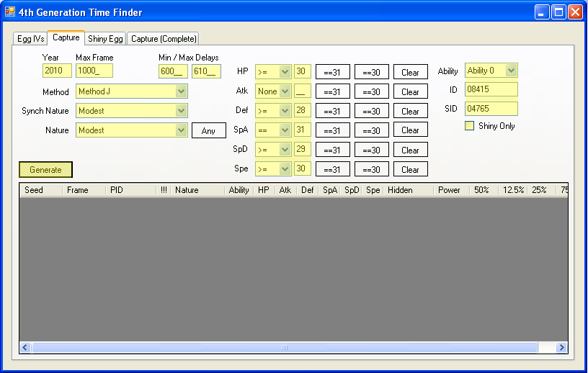Open the HP comparison operator dropdown

(284, 72)
